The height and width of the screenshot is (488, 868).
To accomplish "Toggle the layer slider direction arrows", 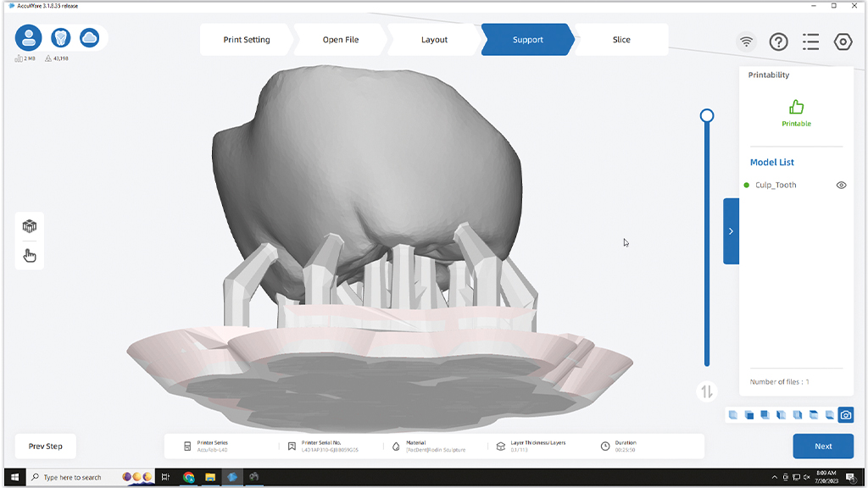I will coord(706,391).
